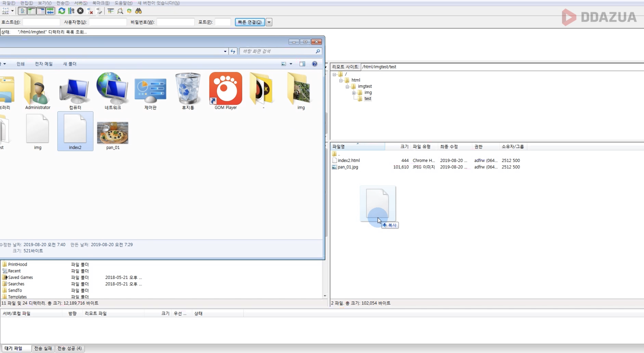Image resolution: width=644 pixels, height=353 pixels.
Task: Collapse the root / node in remote tree
Action: (334, 74)
